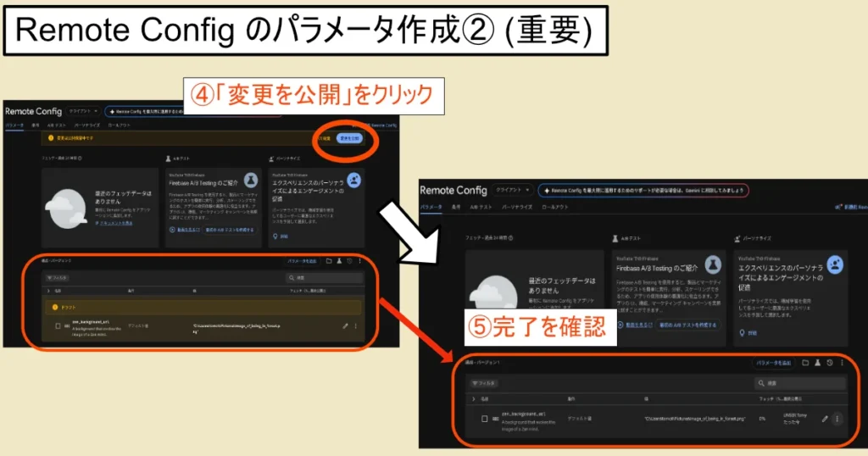Select A/B テスト tab in step 5 screenshot

481,207
